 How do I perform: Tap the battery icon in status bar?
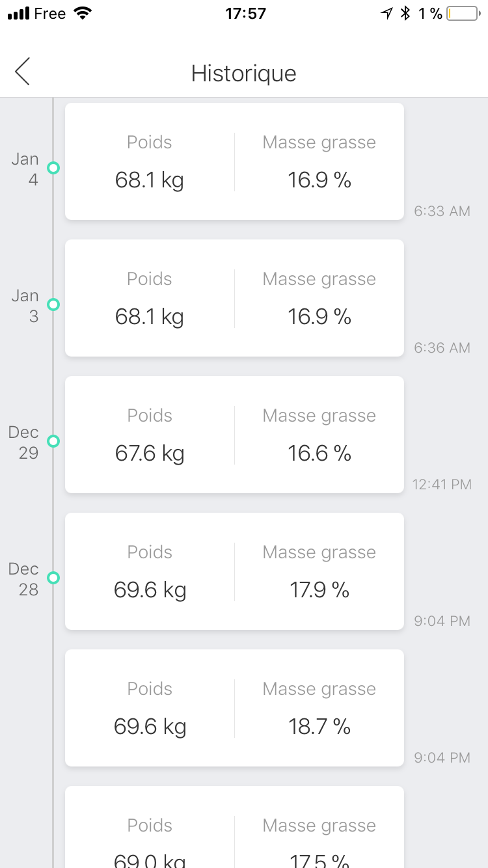pyautogui.click(x=462, y=14)
